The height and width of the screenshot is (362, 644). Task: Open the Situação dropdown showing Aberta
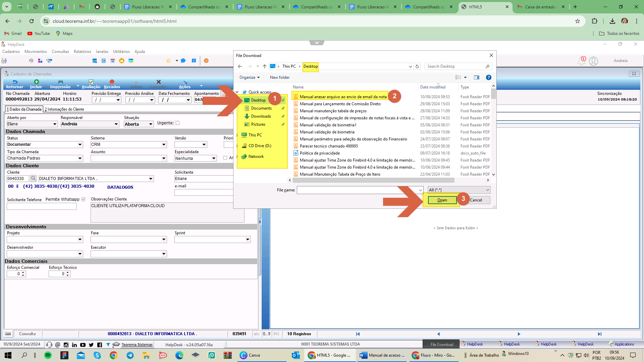point(151,124)
